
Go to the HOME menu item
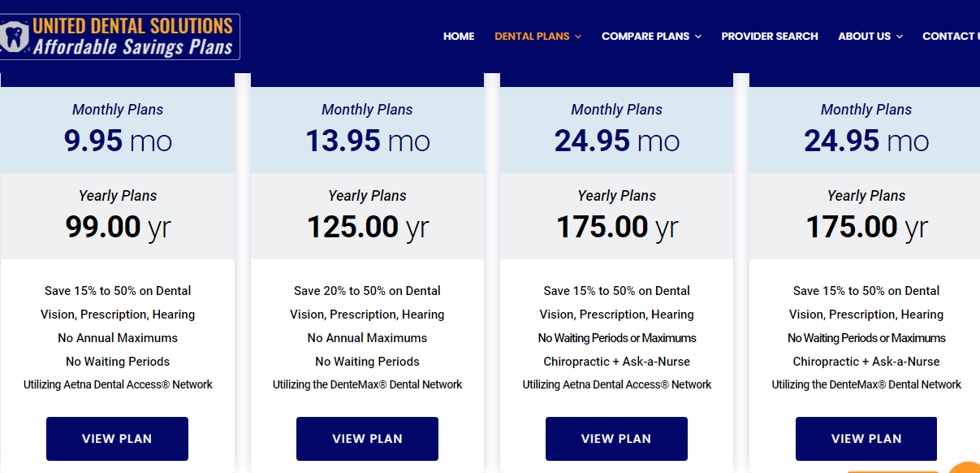[459, 37]
